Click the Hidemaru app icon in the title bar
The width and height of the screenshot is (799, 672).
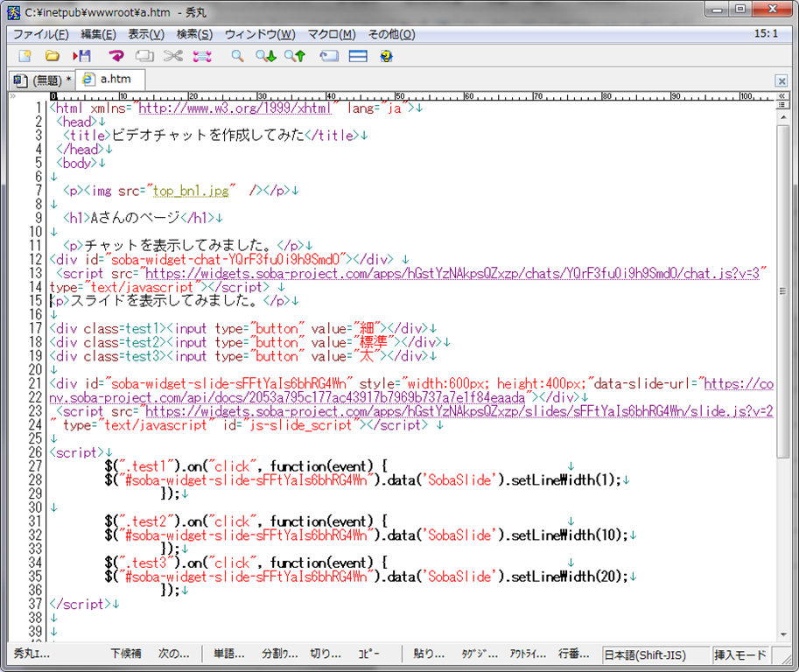pos(14,12)
